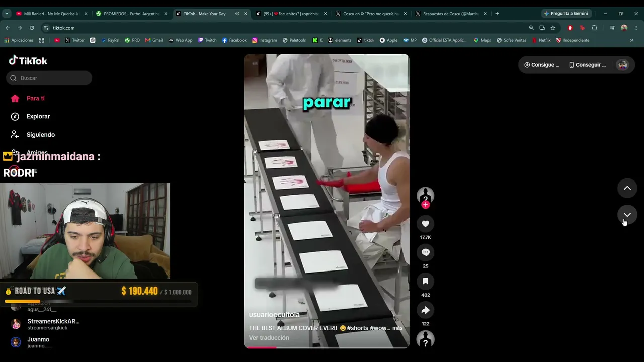Open the sound disc below the share button
644x362 pixels.
(425, 340)
